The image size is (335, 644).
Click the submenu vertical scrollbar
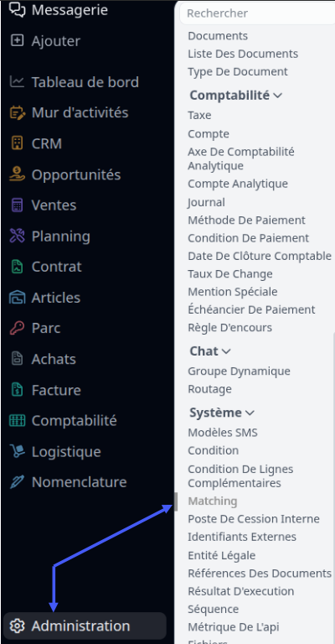pos(176,501)
